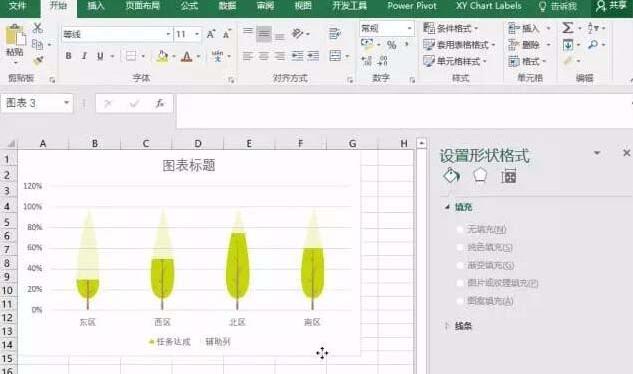Toggle Bold formatting
The width and height of the screenshot is (633, 374).
(69, 56)
